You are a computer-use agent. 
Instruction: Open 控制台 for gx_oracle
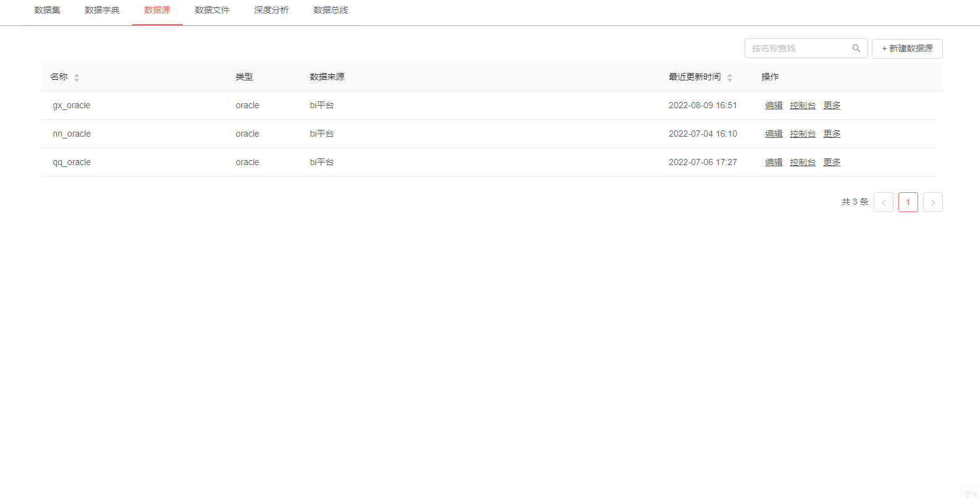[x=803, y=106]
